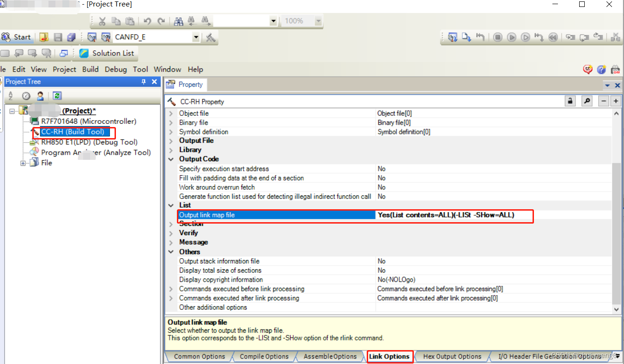624x364 pixels.
Task: Click the Redo arrow icon
Action: point(161,21)
